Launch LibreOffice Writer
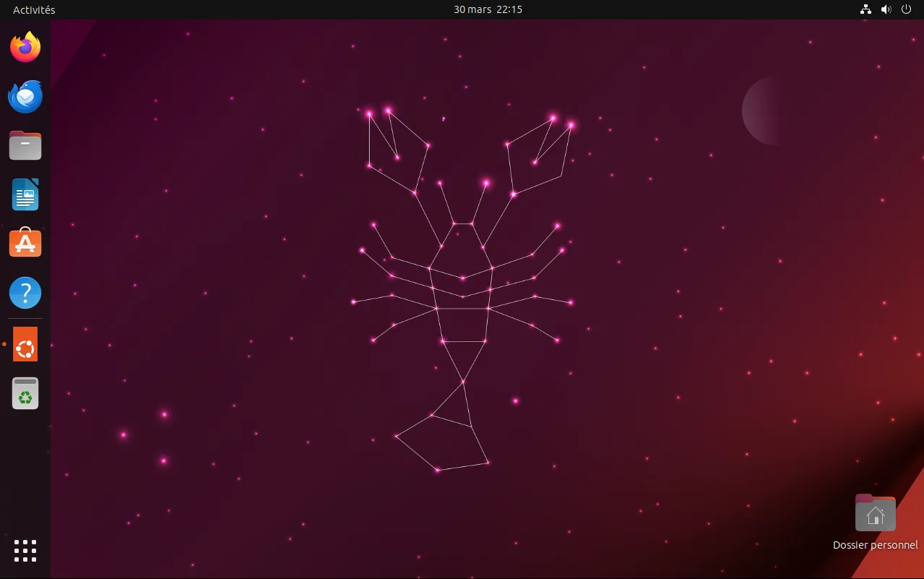 pyautogui.click(x=25, y=194)
